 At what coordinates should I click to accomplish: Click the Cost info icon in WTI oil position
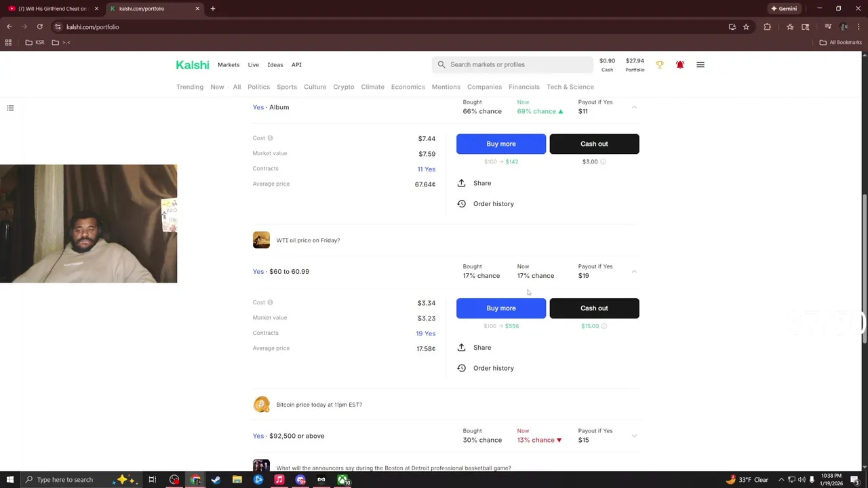click(270, 302)
